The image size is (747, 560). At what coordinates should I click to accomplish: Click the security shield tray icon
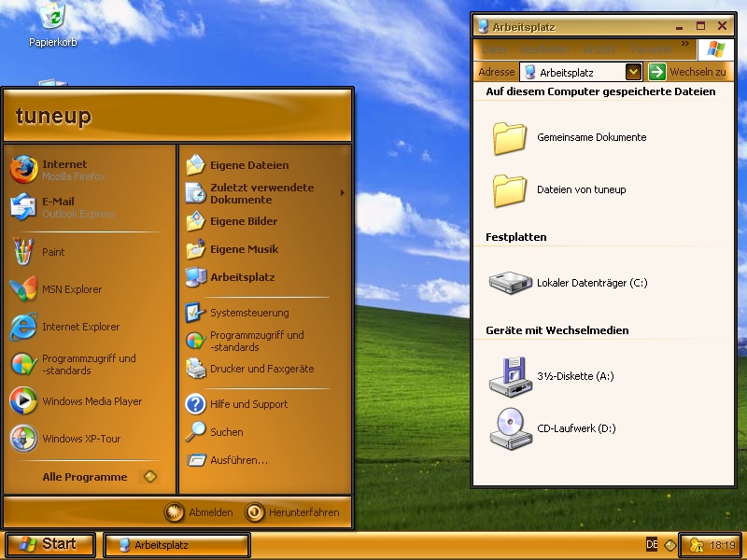click(697, 545)
